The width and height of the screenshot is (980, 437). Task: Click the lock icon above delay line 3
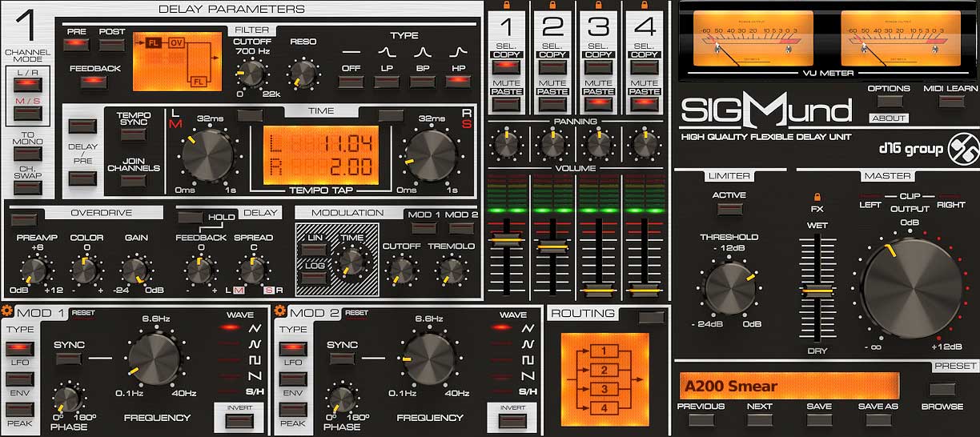(x=597, y=5)
